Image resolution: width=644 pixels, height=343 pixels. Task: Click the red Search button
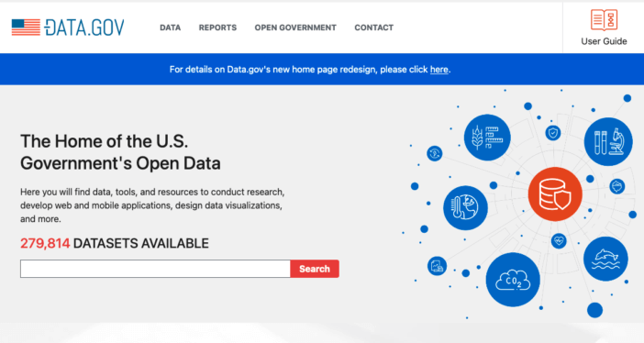point(315,269)
